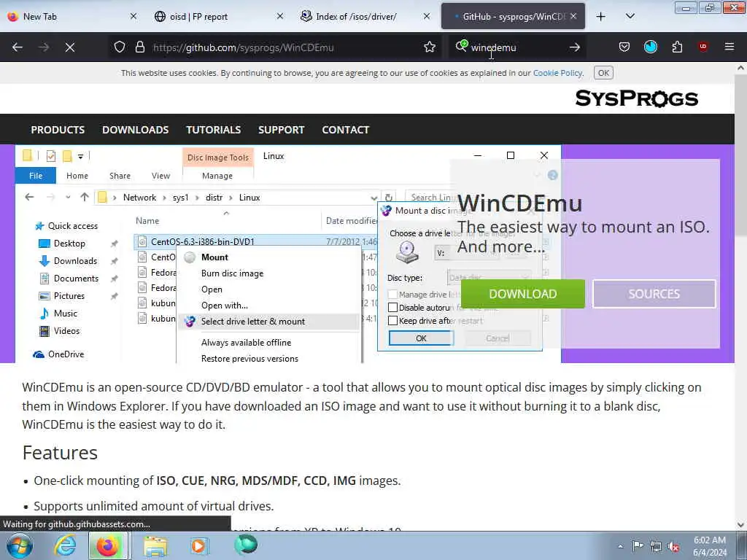
Task: Click the WinCDEmu banner screenshot image
Action: pyautogui.click(x=288, y=254)
